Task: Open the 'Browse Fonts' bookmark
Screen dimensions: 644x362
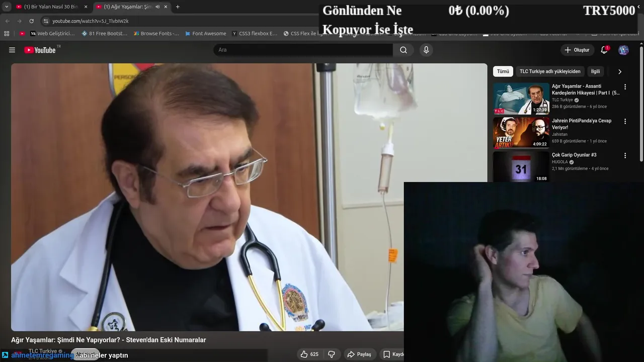Action: 156,34
